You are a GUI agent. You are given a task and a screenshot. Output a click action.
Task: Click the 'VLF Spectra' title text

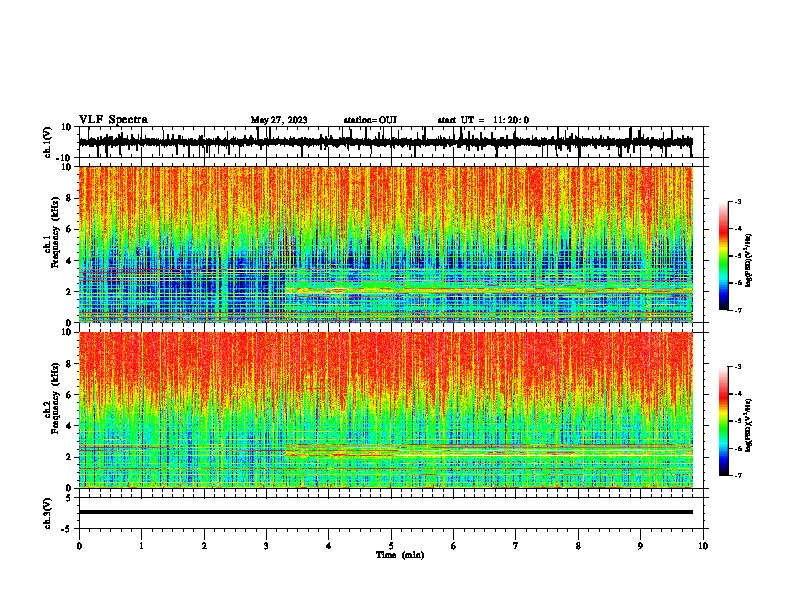(x=113, y=120)
